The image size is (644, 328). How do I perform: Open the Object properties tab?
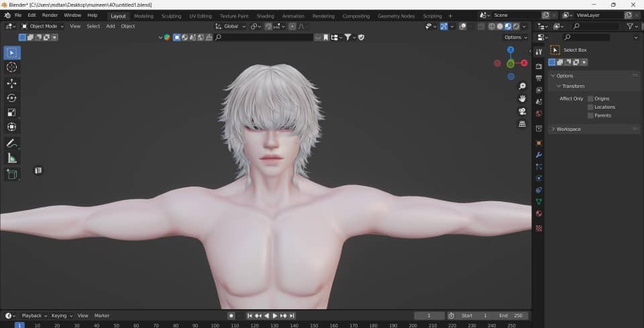[x=539, y=143]
